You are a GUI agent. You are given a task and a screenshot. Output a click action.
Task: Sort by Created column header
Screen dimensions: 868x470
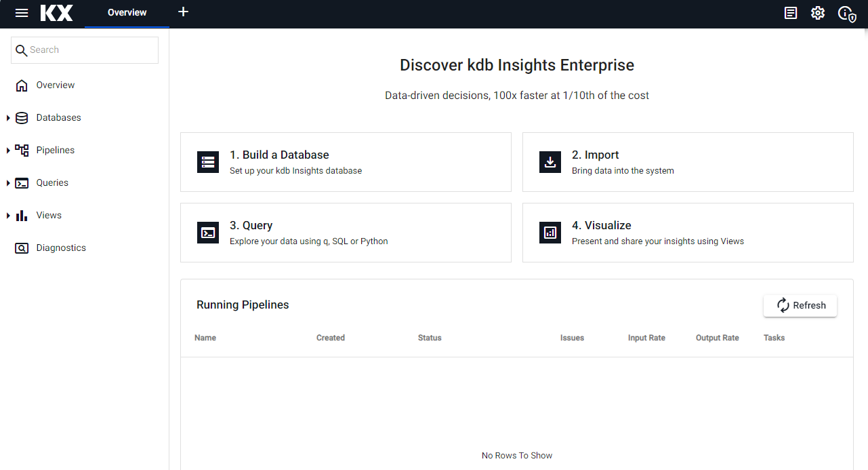[331, 338]
